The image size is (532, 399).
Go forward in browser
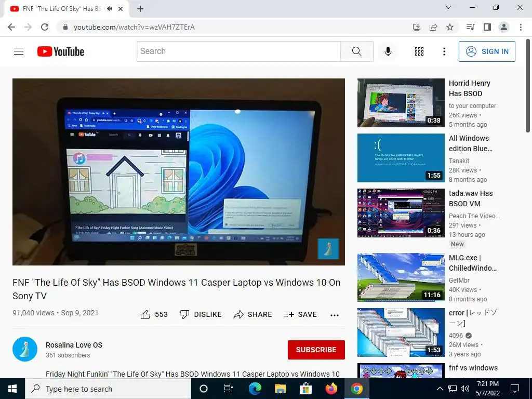tap(28, 27)
